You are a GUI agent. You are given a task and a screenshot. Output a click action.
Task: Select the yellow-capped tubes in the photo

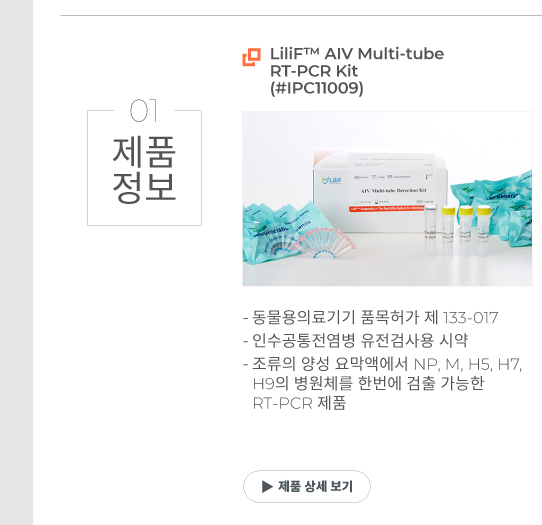466,230
